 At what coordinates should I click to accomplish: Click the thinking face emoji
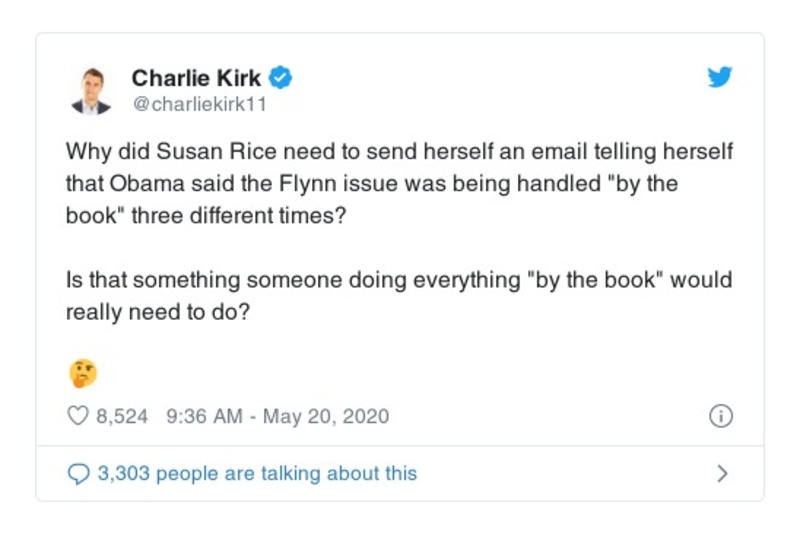(82, 373)
